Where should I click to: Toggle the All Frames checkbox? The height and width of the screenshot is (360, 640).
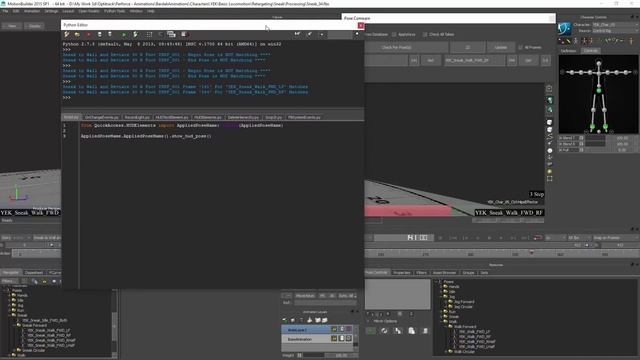pos(520,48)
